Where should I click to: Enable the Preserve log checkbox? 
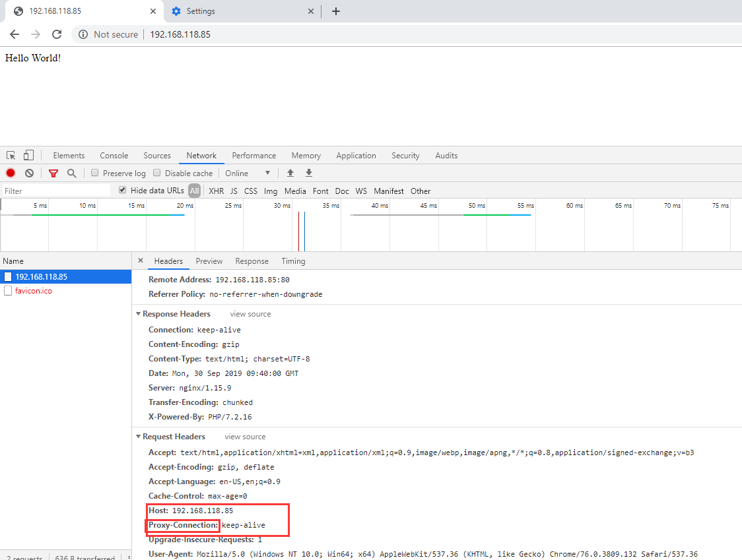[x=95, y=173]
